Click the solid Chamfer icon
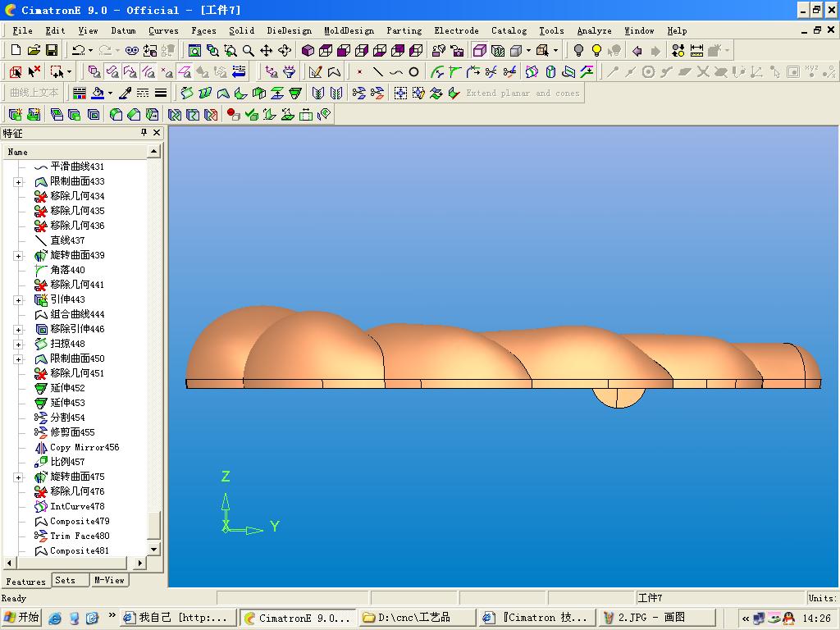Viewport: 840px width, 630px height. pos(135,114)
